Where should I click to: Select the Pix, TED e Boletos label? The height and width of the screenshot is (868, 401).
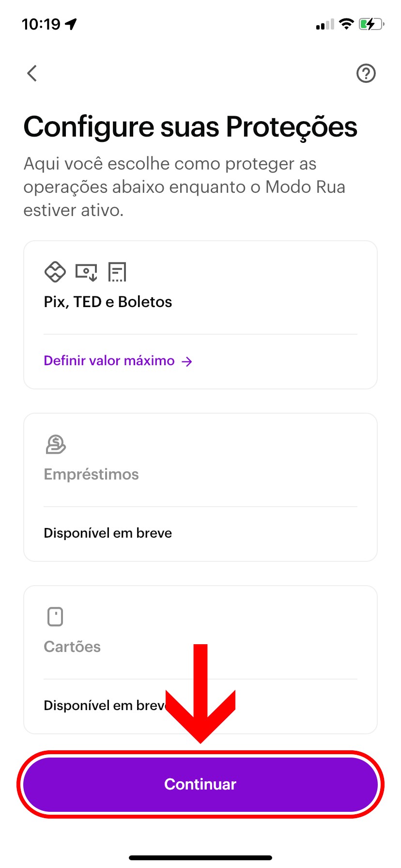108,302
